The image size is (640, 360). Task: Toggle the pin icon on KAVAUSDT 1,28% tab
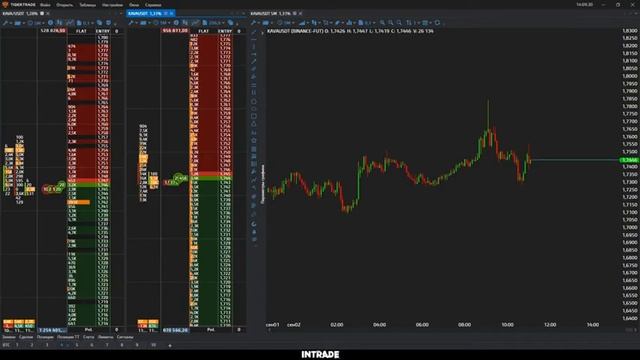[x=42, y=13]
